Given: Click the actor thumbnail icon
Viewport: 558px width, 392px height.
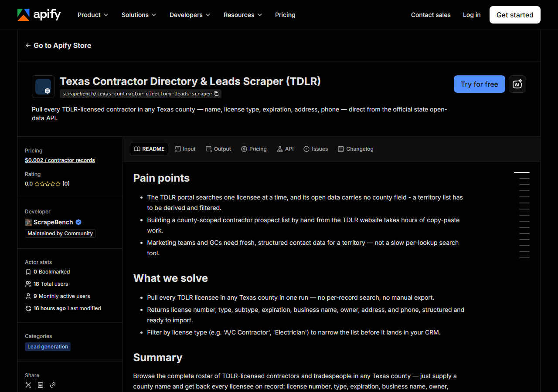Looking at the screenshot, I should 43,87.
